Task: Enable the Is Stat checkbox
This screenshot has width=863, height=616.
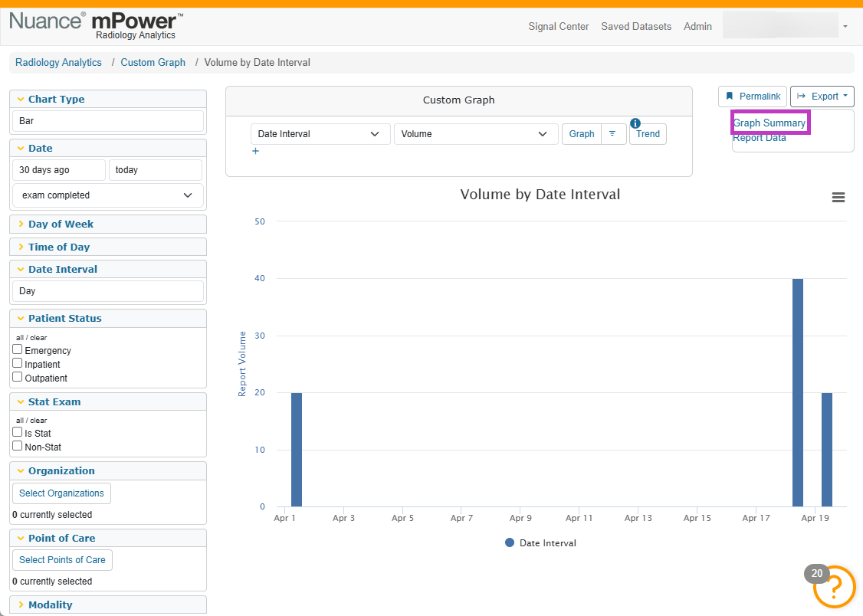Action: click(x=18, y=432)
